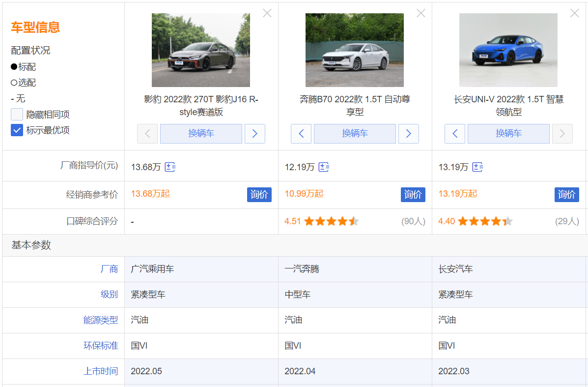Open 长安UNI-V 2022款 1.5T model title link

coord(508,105)
